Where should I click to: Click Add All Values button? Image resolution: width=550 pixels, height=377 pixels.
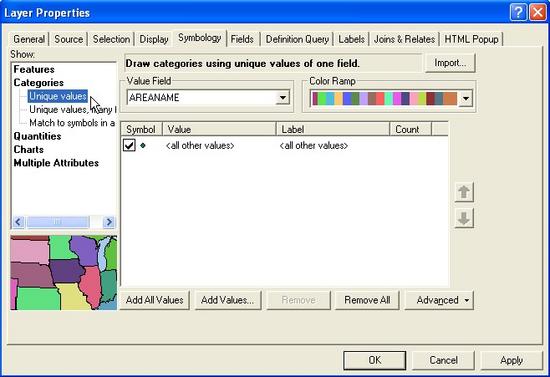155,300
